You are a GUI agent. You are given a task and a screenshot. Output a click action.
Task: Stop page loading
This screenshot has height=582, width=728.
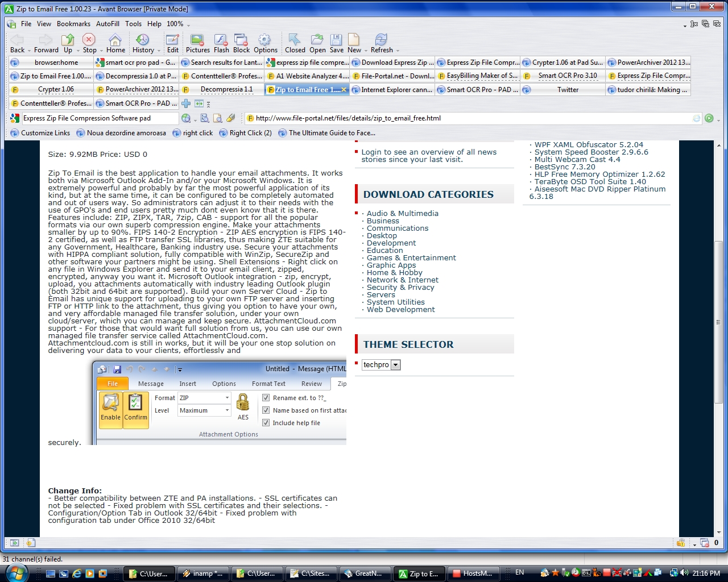tap(89, 39)
